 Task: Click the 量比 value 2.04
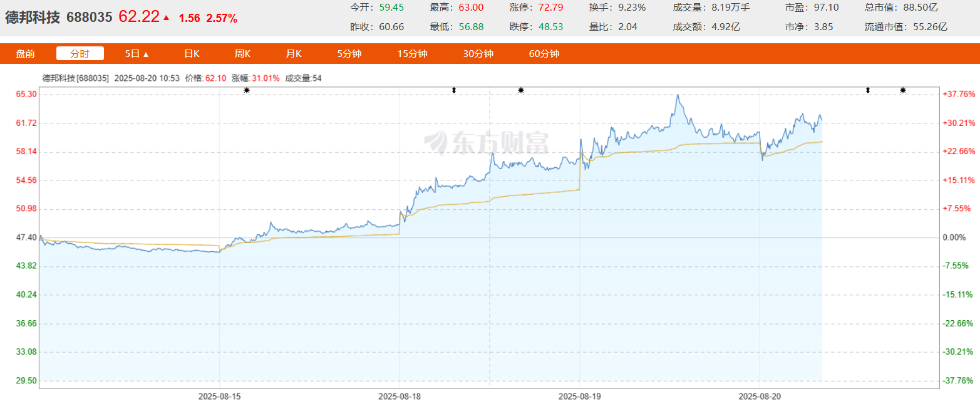628,27
